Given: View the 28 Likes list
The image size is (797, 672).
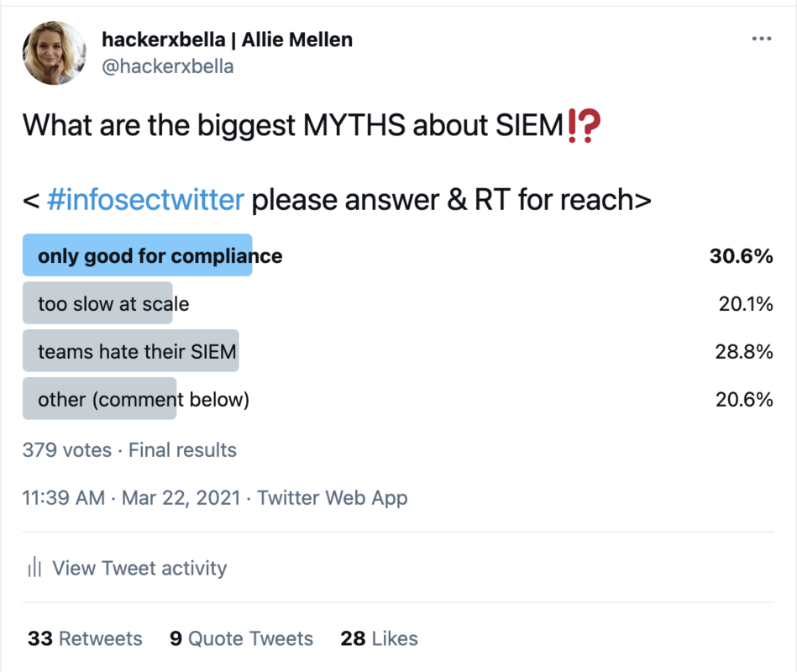Looking at the screenshot, I should click(x=378, y=638).
